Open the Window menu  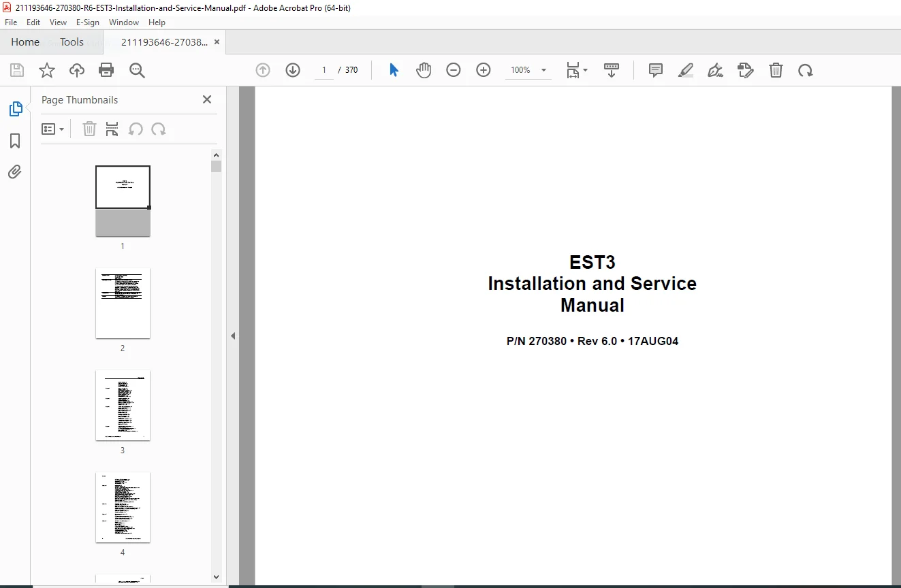(124, 22)
